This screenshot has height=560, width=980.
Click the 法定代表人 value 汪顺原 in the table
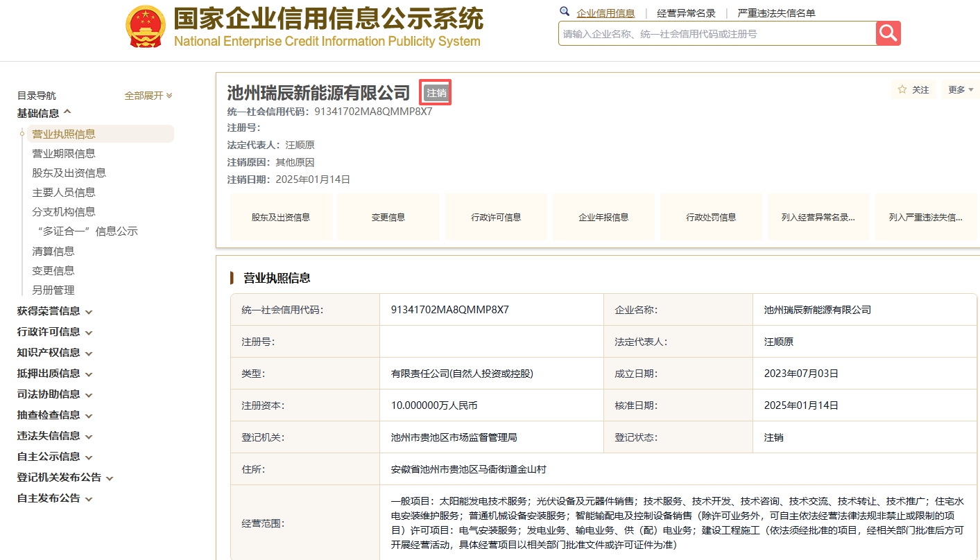[779, 342]
